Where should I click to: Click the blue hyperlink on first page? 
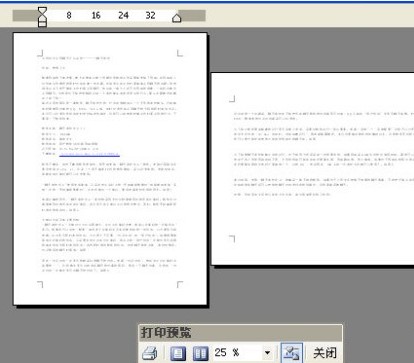click(x=89, y=155)
